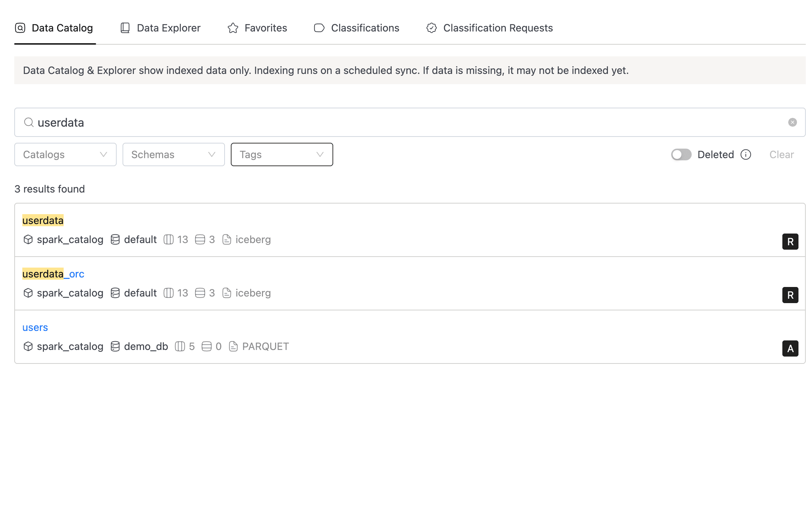Enable the Deleted toggle

(x=681, y=154)
